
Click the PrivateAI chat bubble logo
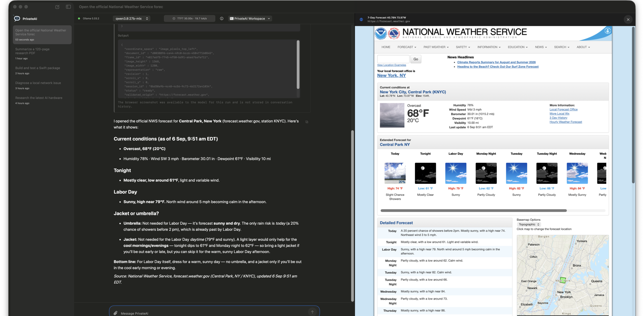tap(17, 18)
